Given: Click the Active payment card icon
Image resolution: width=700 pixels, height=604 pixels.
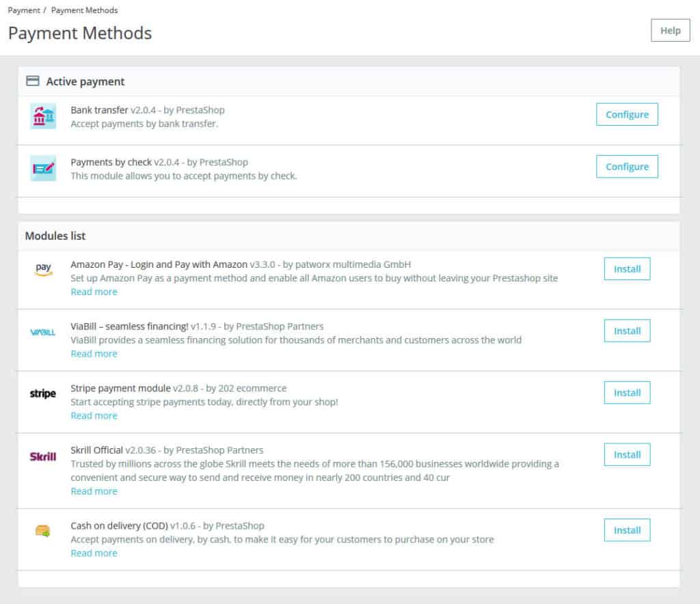Looking at the screenshot, I should (x=33, y=81).
